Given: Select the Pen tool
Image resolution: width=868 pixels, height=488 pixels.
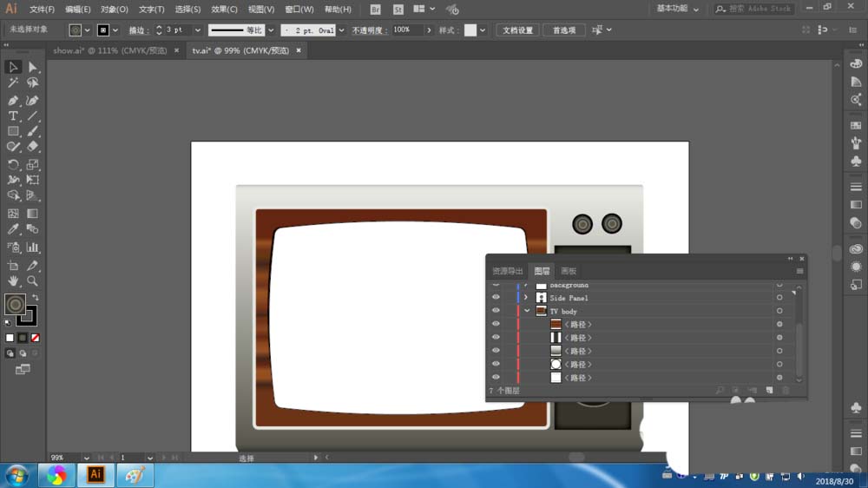Looking at the screenshot, I should [13, 100].
